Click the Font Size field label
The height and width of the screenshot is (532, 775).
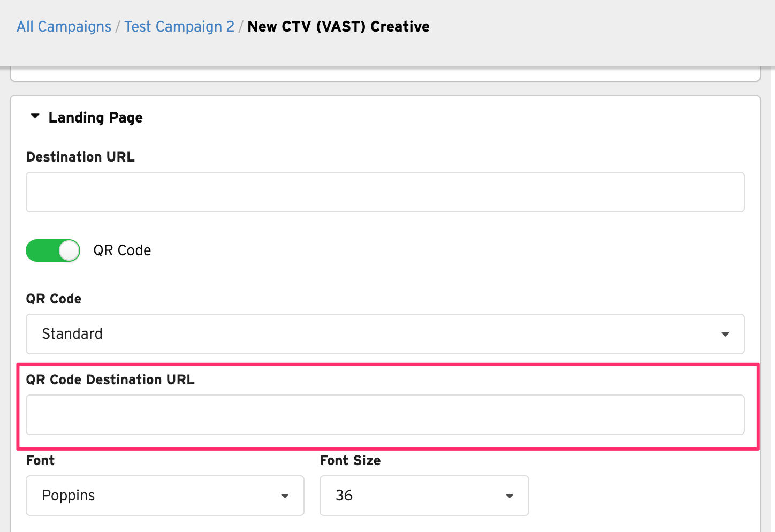tap(350, 460)
